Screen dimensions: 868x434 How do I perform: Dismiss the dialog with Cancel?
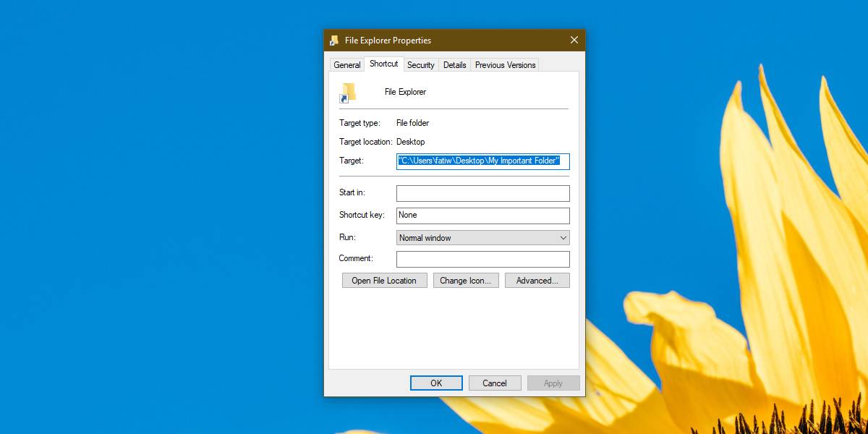coord(494,383)
